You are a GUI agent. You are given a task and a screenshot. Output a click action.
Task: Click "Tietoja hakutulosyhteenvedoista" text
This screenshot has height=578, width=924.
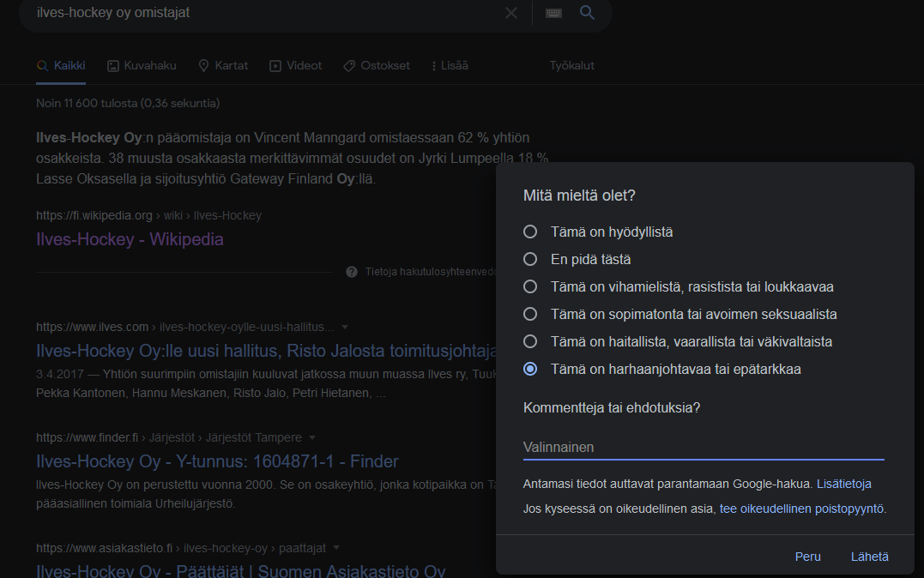[x=430, y=272]
